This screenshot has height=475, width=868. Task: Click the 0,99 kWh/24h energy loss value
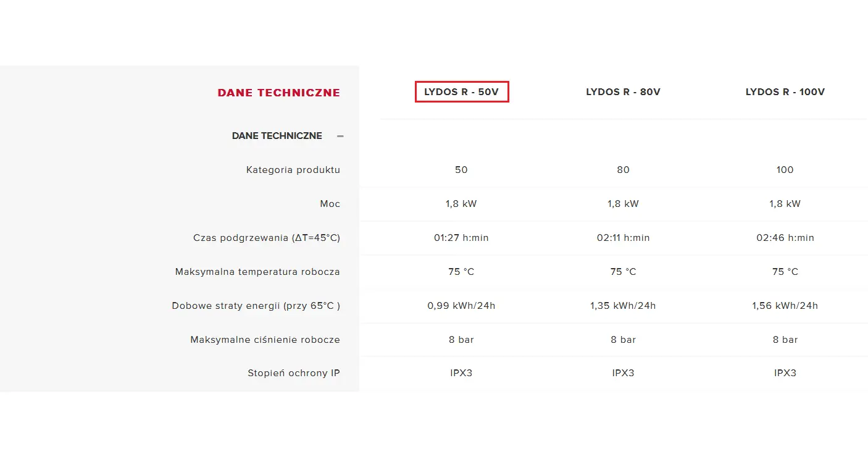pyautogui.click(x=461, y=306)
